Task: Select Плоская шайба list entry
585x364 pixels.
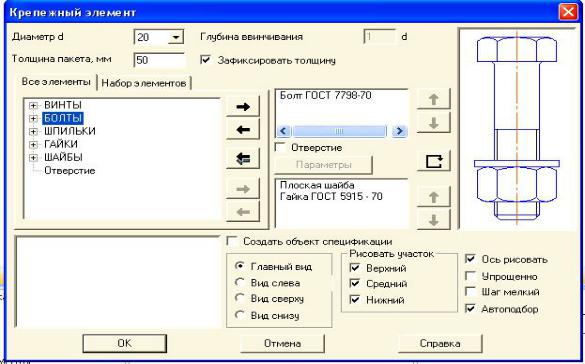Action: point(317,185)
